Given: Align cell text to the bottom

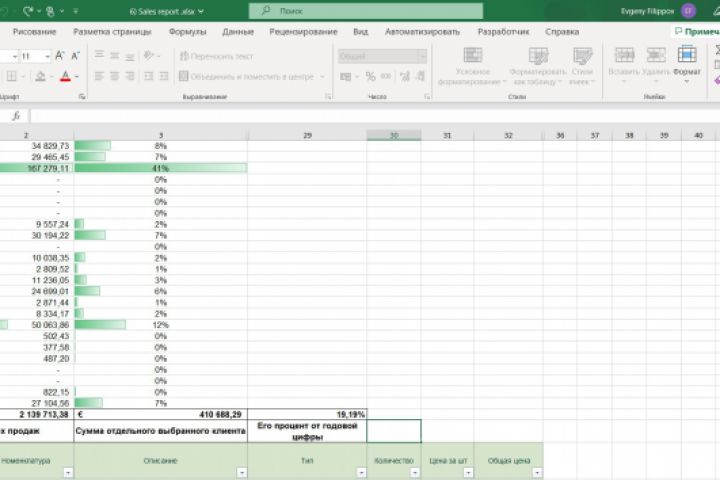Looking at the screenshot, I should (130, 56).
